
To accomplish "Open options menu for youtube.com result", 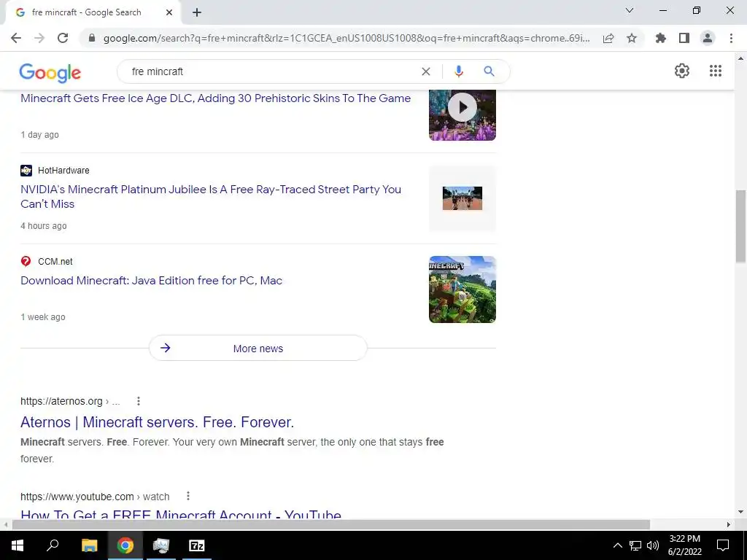I will click(x=188, y=496).
